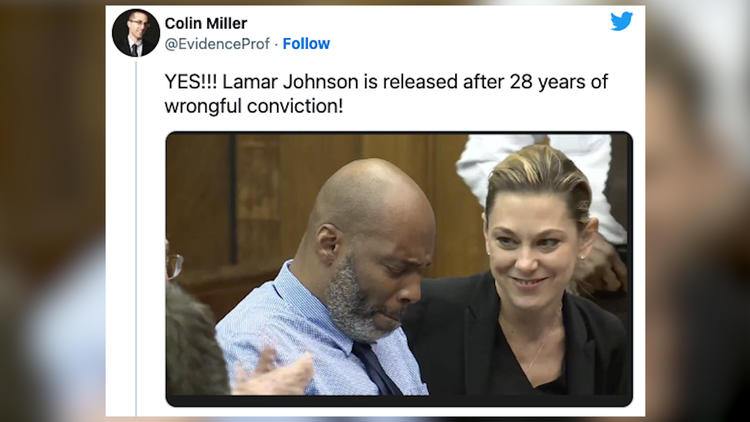The width and height of the screenshot is (750, 422).
Task: Click the navy tie in the photo
Action: (x=375, y=367)
